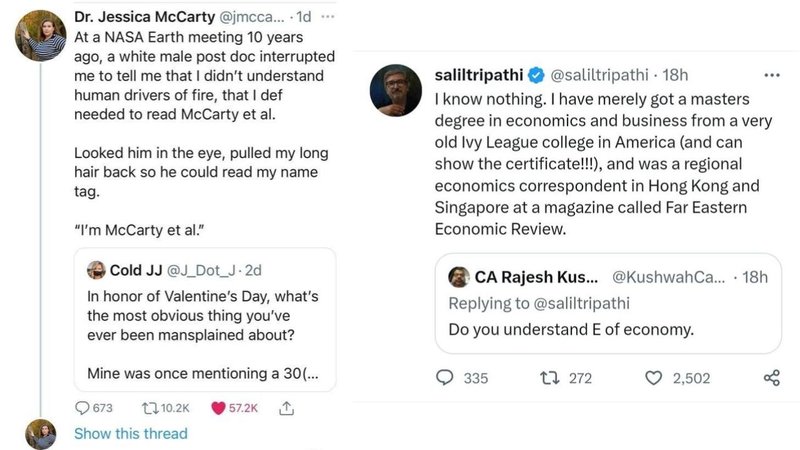Click small avatar beside Show this thread
The image size is (800, 450).
pyautogui.click(x=42, y=434)
